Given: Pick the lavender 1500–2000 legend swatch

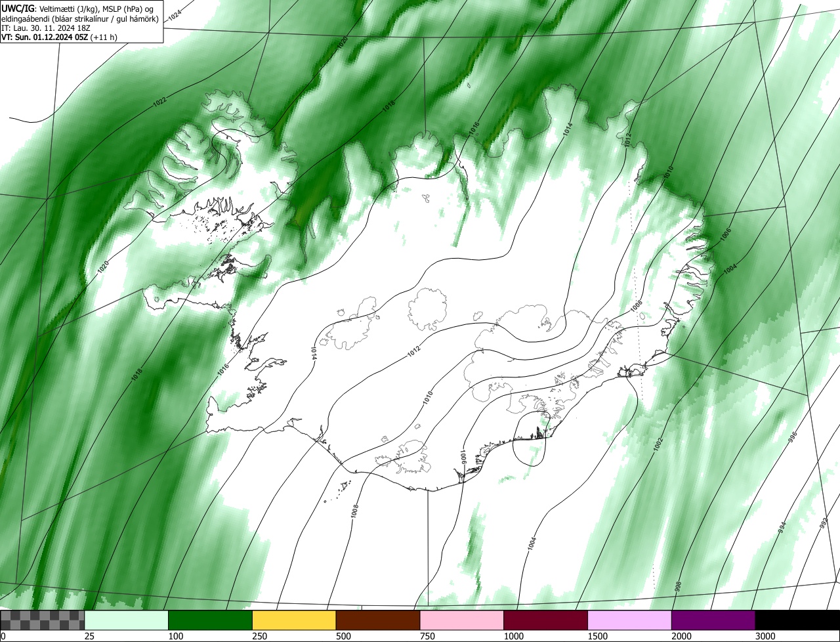Looking at the screenshot, I should (x=630, y=620).
